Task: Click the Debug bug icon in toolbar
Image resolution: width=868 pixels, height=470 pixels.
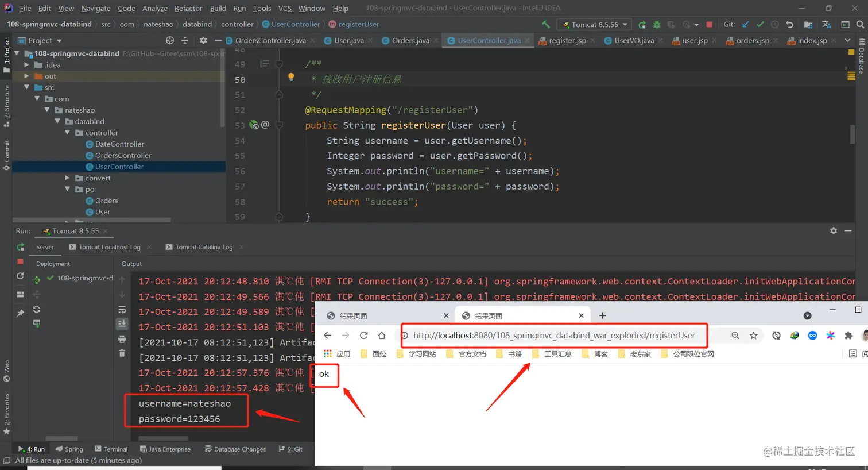Action: [x=657, y=24]
